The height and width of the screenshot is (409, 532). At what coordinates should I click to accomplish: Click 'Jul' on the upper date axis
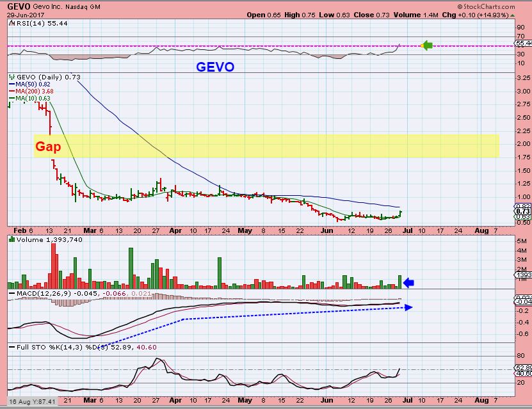pos(407,230)
